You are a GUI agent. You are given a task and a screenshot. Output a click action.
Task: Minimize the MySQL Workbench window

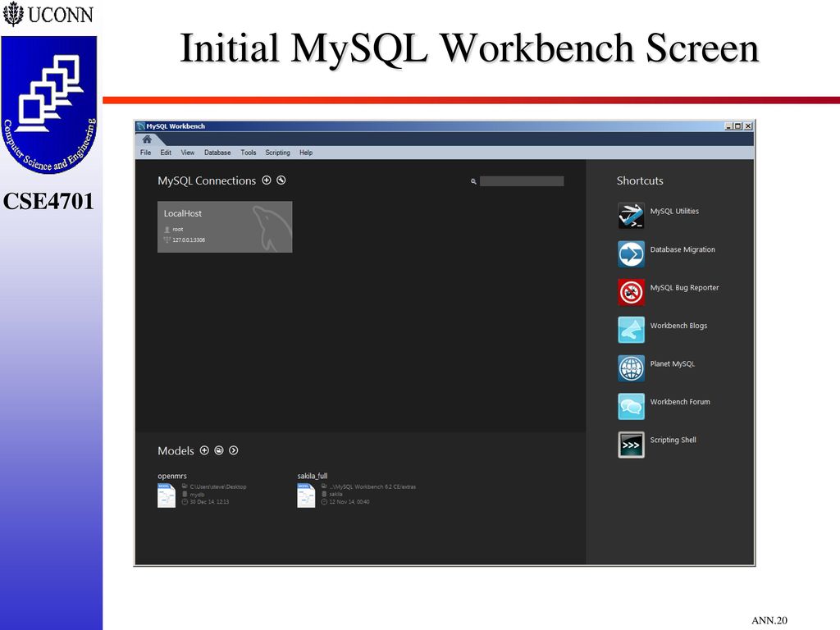point(728,126)
